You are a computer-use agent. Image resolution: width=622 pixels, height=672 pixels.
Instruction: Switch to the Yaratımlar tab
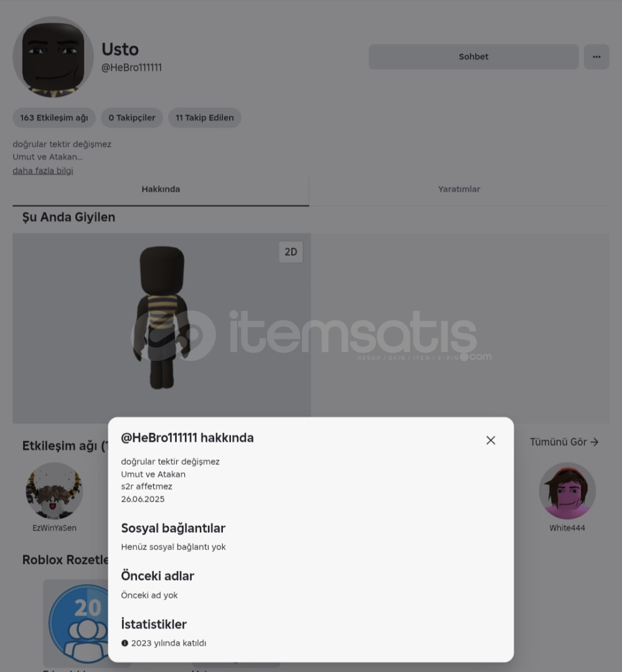click(459, 189)
